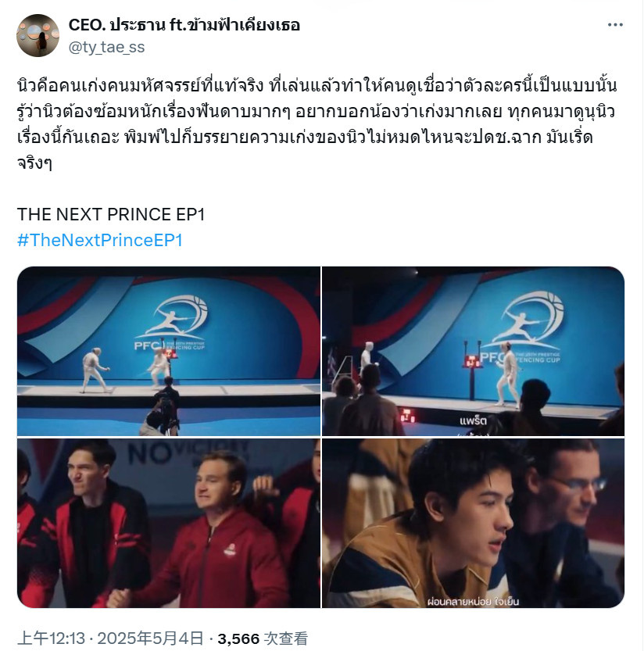The image size is (644, 651).
Task: Click the THE NEXT PRINCE EP1 text line
Action: (111, 215)
